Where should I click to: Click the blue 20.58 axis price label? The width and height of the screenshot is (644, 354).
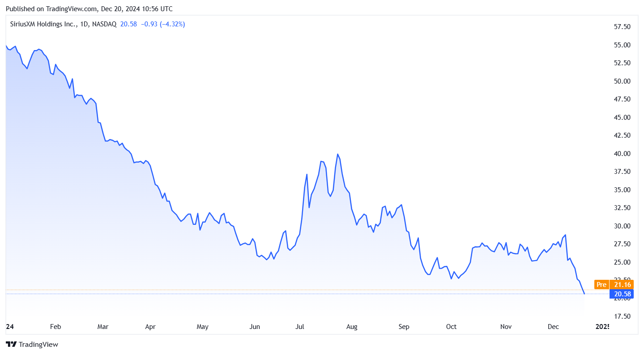tap(622, 294)
